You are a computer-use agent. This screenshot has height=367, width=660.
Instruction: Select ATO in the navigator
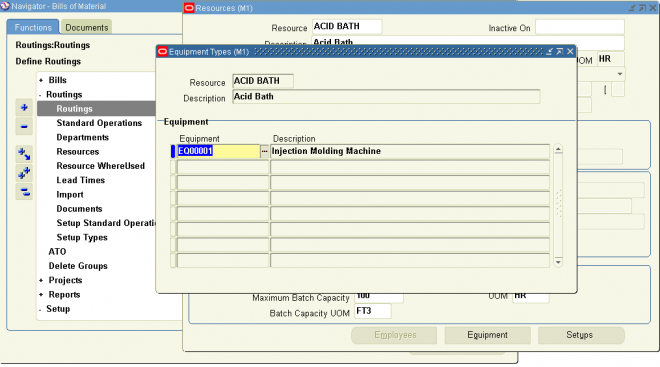[57, 252]
